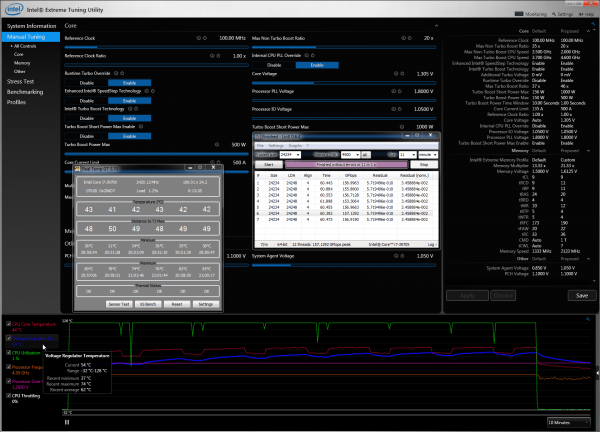600x432 pixels.
Task: Pause the monitoring graph
Action: (67, 422)
